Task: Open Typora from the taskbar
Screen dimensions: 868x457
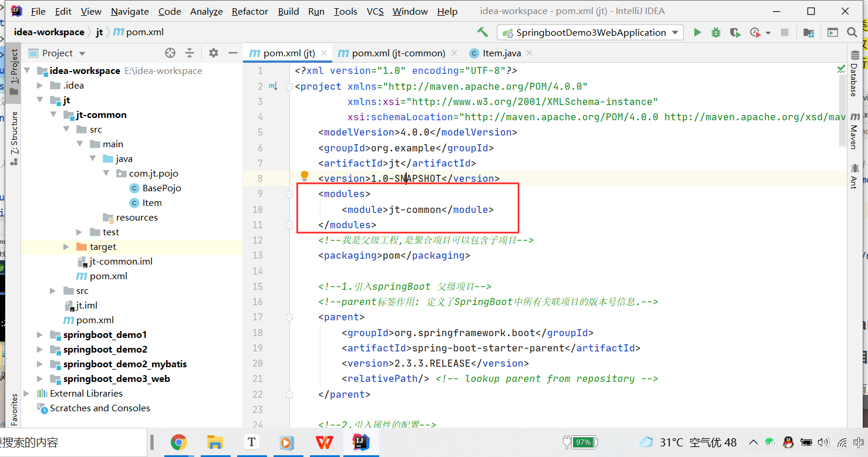Action: click(x=252, y=442)
